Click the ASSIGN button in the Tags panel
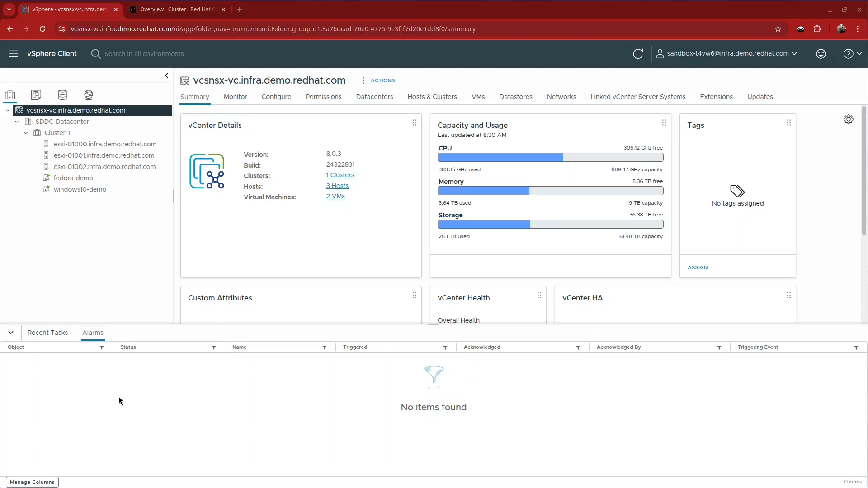 click(x=697, y=267)
